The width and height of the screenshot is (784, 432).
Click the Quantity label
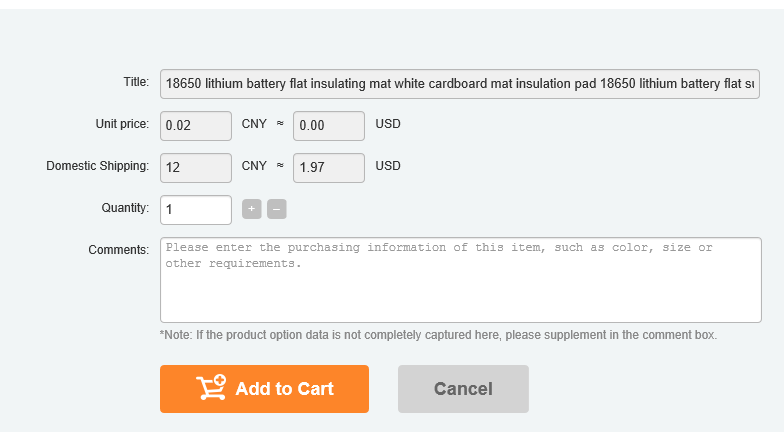tap(125, 208)
